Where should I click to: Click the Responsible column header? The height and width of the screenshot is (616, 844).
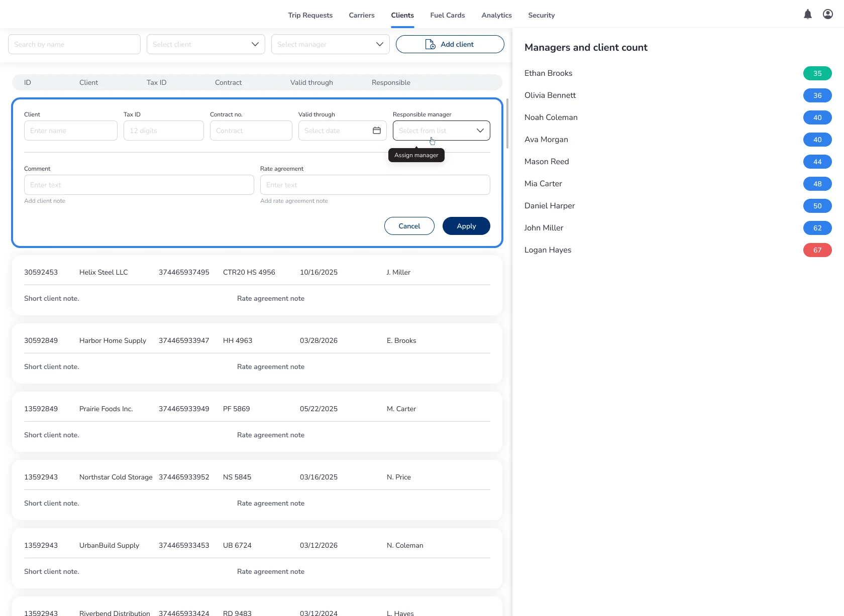[391, 82]
